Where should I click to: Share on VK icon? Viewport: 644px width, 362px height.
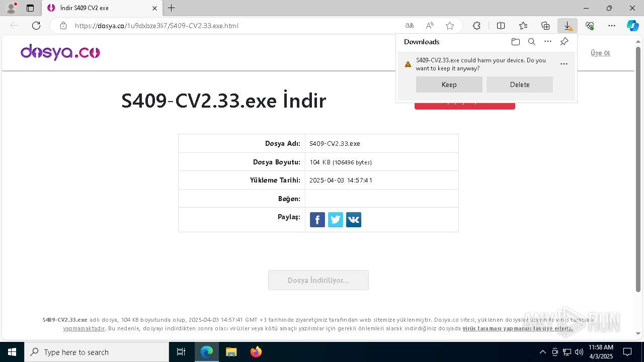coord(354,220)
